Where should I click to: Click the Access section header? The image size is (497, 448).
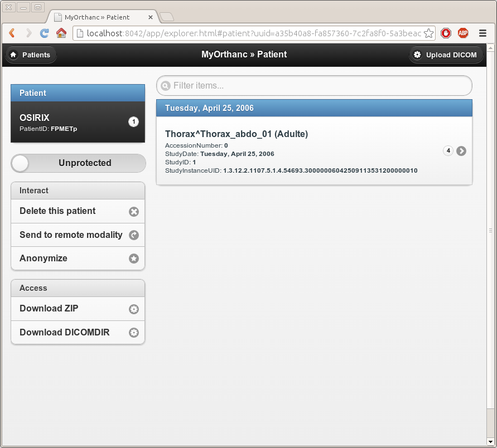pyautogui.click(x=78, y=288)
